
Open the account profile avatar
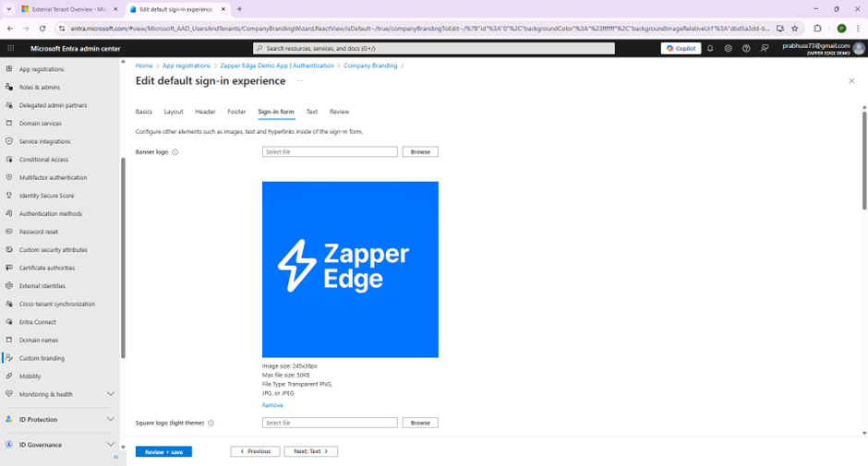coord(859,48)
